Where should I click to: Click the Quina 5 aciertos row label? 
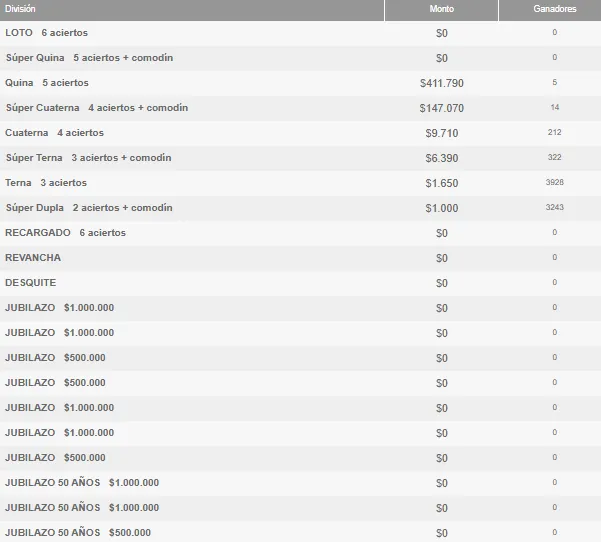47,83
